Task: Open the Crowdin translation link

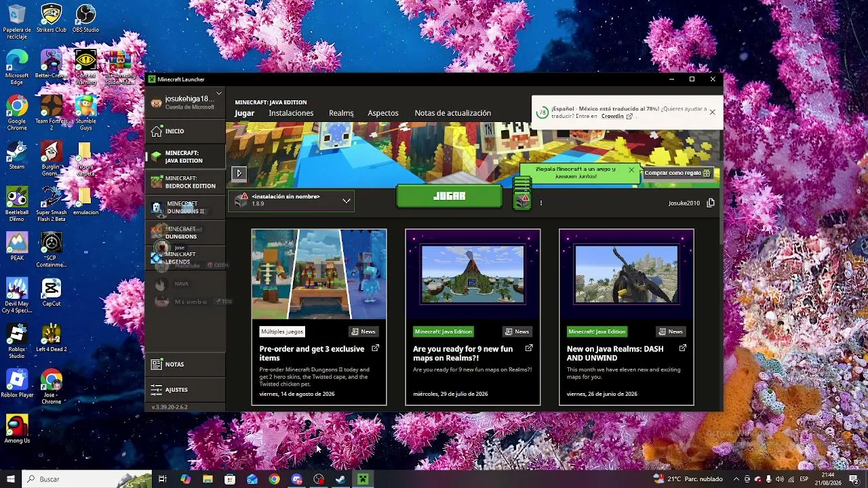Action: point(616,116)
